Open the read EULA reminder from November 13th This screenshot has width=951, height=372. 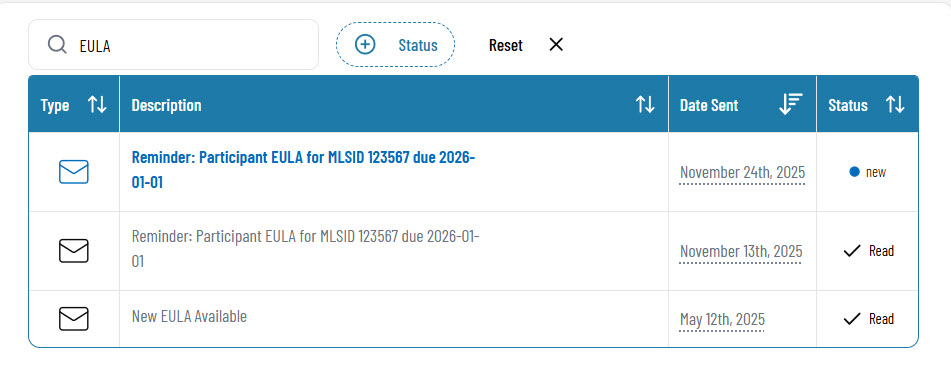click(305, 249)
